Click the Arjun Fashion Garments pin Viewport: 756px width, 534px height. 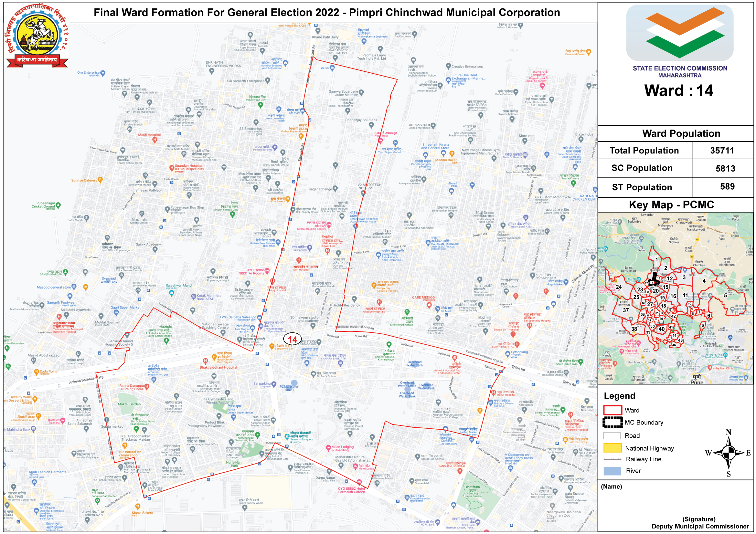pyautogui.click(x=34, y=482)
